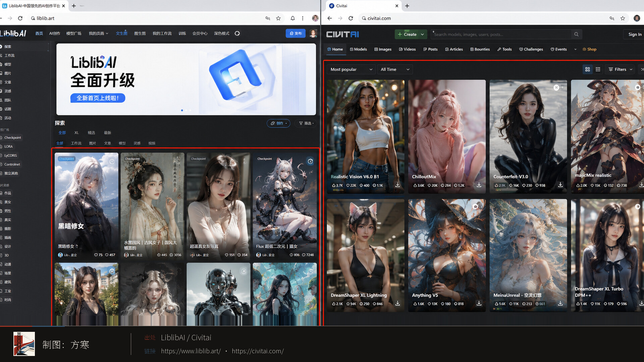Open the Bounties tab in Civitai

[x=480, y=49]
